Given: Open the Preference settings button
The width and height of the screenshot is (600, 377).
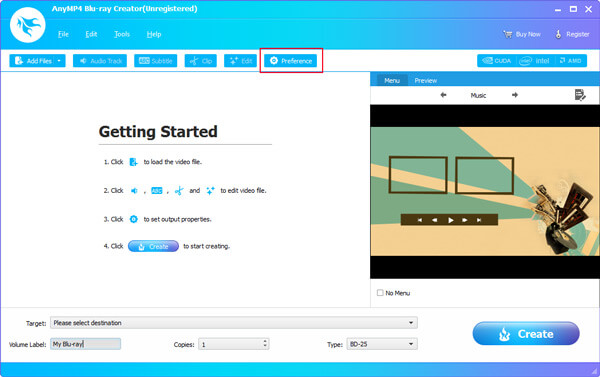Looking at the screenshot, I should (290, 61).
